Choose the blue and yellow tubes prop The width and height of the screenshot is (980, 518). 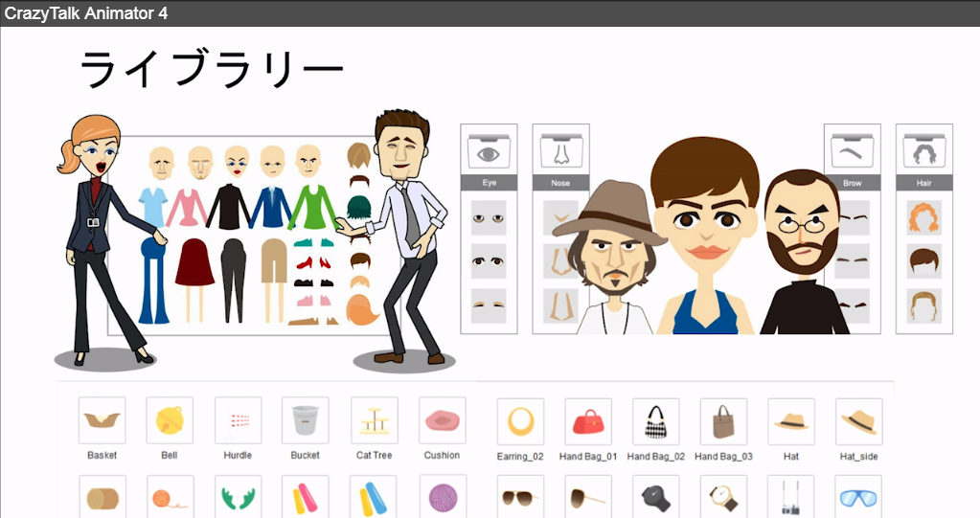(373, 497)
